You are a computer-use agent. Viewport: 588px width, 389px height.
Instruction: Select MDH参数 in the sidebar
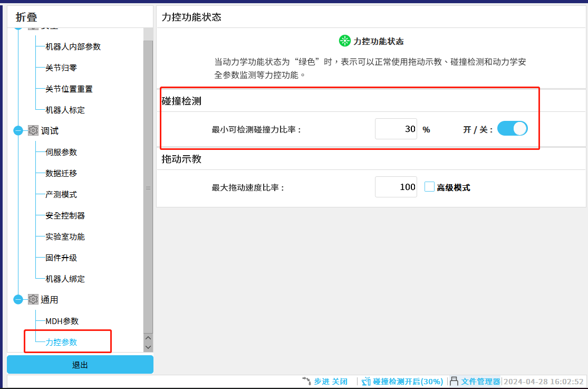tap(62, 321)
